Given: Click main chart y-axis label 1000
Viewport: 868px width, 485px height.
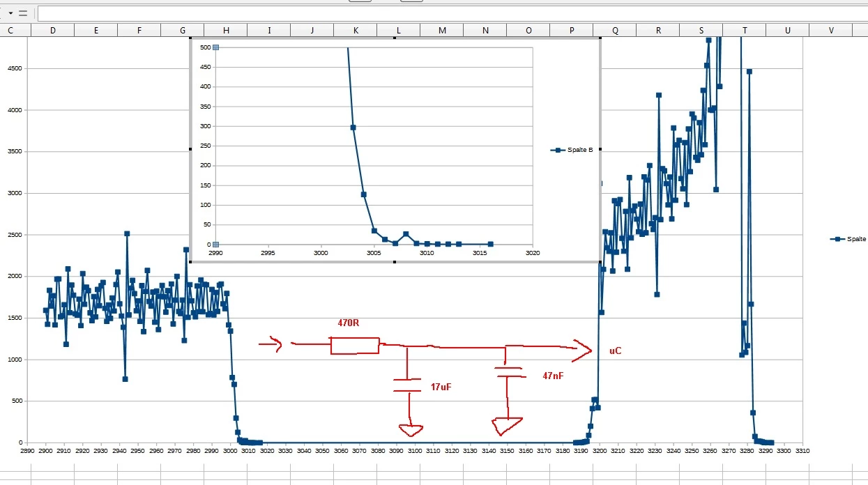Looking at the screenshot, I should click(x=15, y=360).
